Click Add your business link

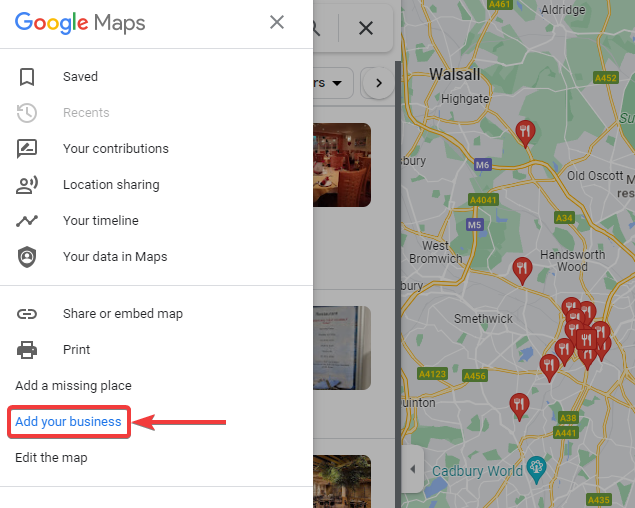pos(68,422)
